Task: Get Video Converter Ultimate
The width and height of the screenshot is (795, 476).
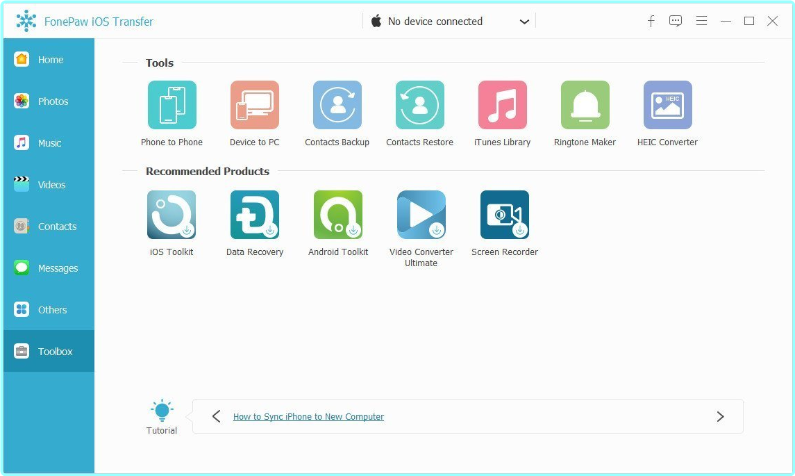Action: tap(421, 214)
